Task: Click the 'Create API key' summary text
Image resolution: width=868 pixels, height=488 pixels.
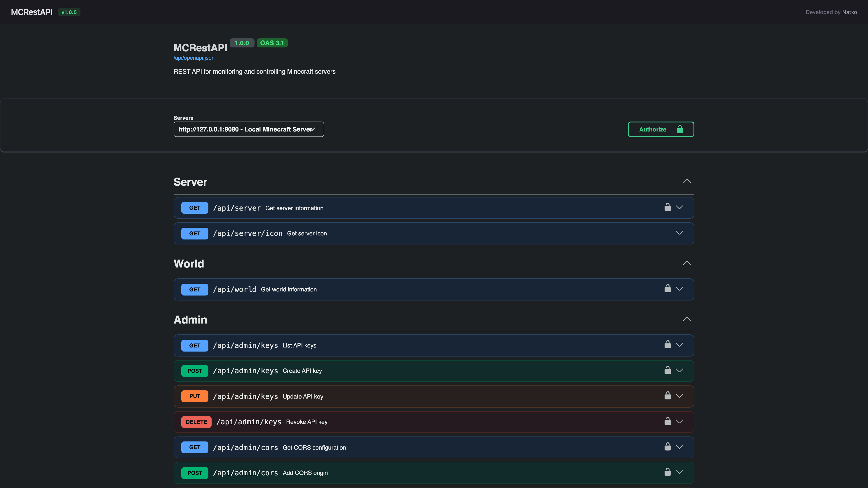Action: [302, 371]
